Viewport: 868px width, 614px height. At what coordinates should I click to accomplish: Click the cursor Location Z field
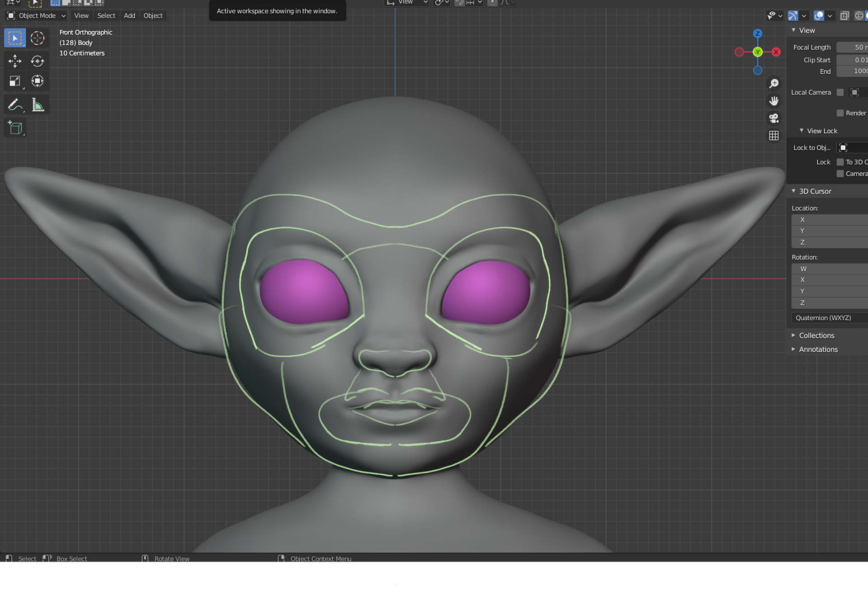[830, 242]
